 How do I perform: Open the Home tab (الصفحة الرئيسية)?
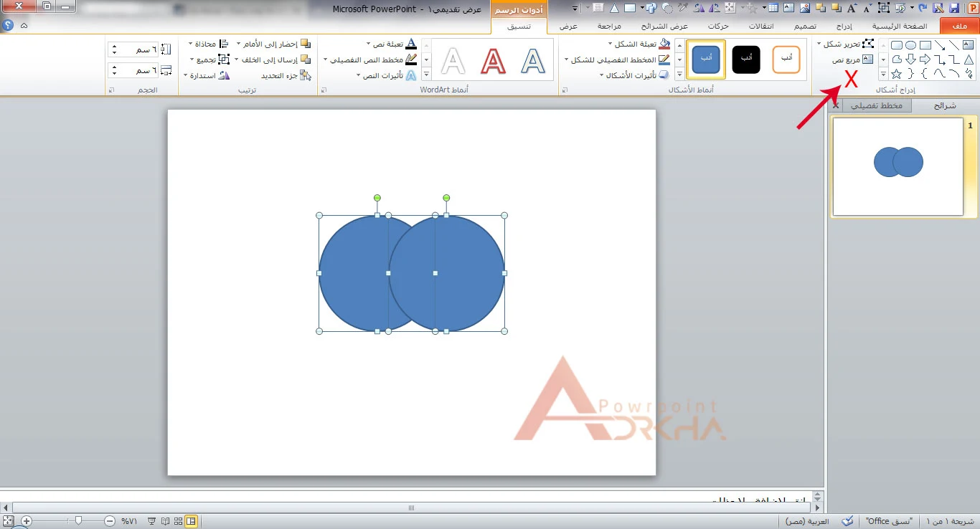point(900,26)
